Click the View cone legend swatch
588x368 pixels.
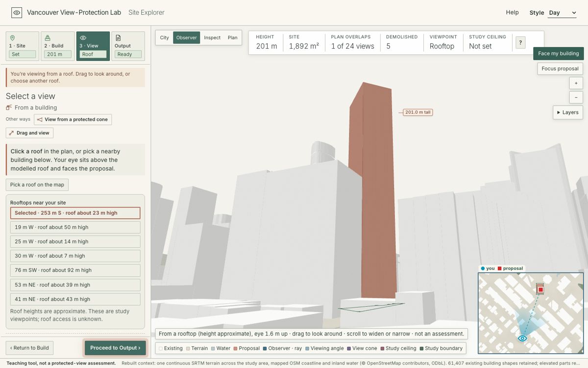349,348
